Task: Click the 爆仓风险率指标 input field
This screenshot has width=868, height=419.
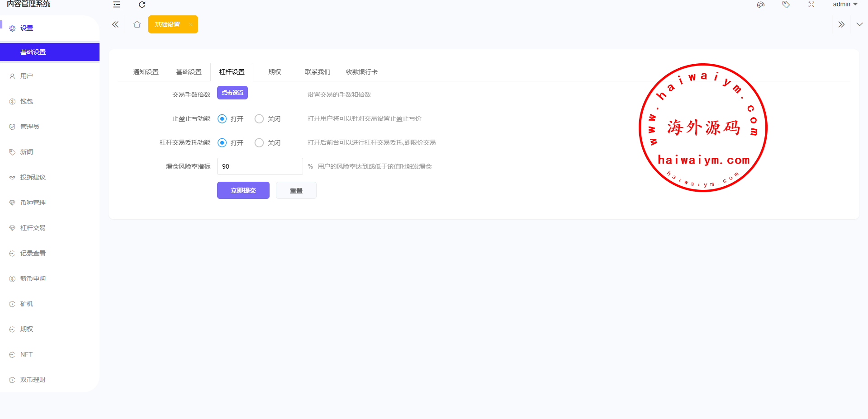Action: point(260,166)
